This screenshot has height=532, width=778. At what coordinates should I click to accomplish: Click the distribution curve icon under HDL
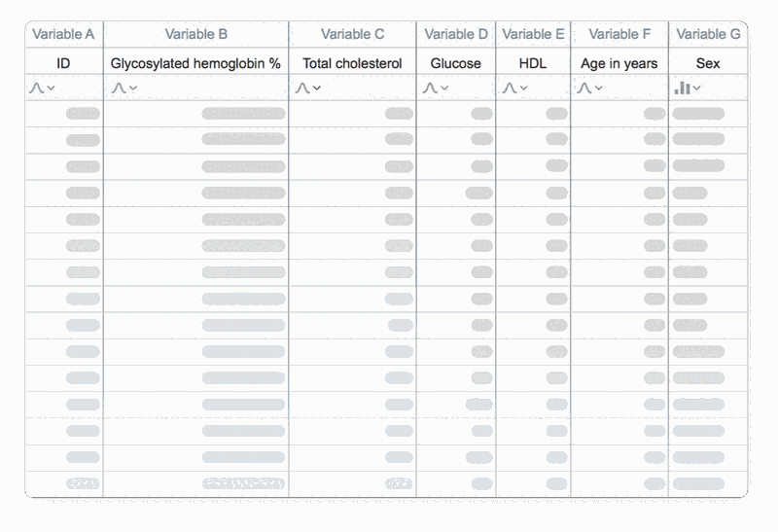(x=510, y=88)
